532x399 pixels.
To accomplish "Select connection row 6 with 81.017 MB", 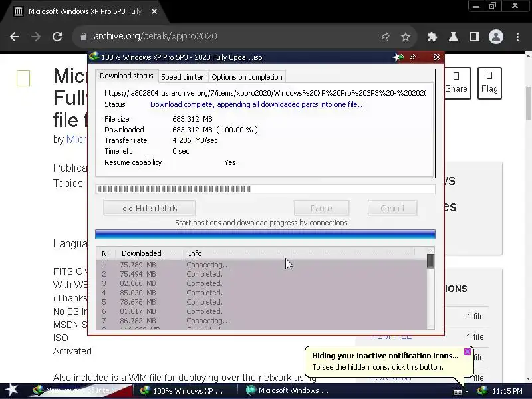I will (x=261, y=311).
